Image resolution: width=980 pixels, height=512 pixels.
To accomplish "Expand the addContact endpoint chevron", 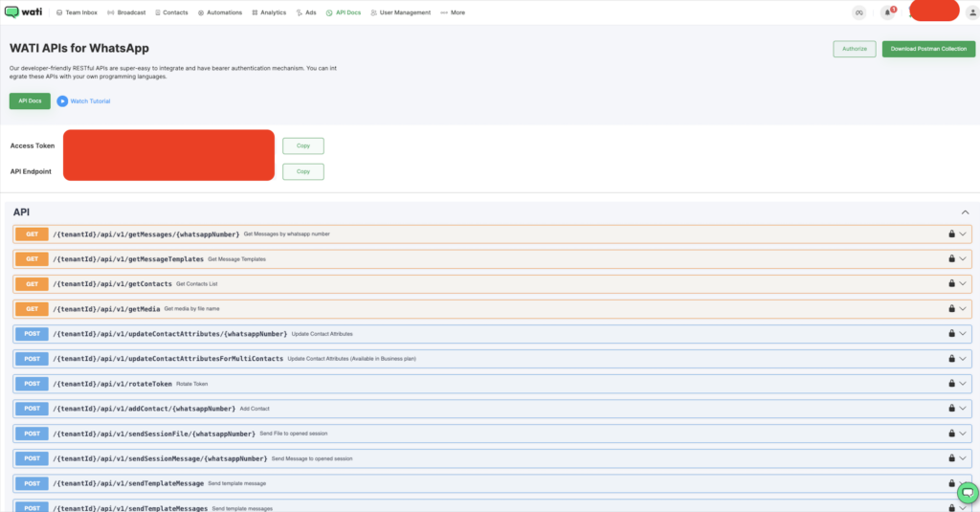I will [x=963, y=409].
